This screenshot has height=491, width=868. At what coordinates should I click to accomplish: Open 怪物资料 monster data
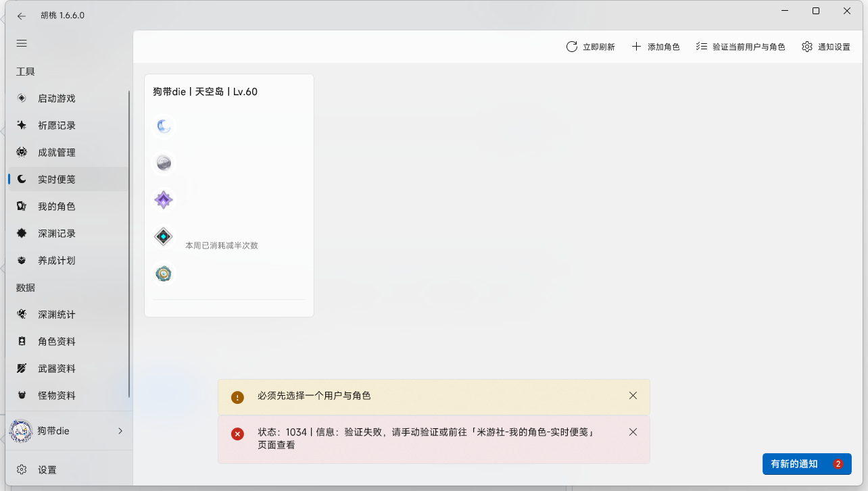[x=57, y=395]
